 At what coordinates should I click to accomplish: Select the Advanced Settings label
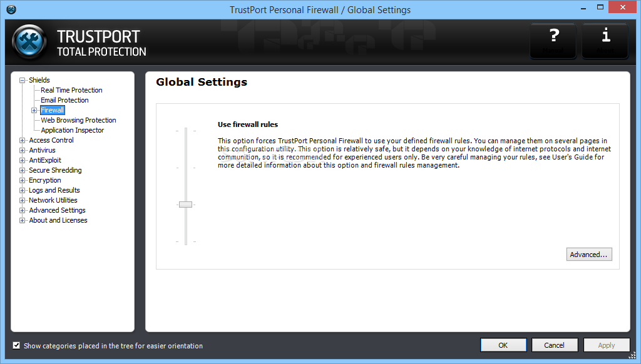click(57, 210)
